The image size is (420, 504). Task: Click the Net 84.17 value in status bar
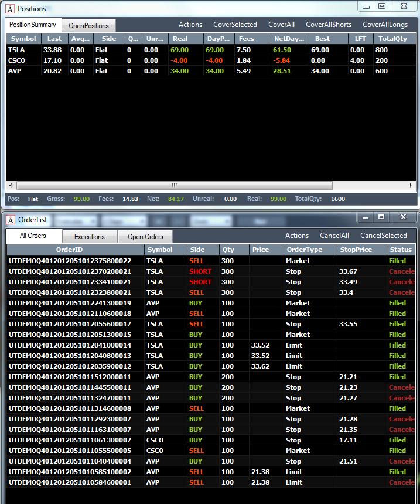pyautogui.click(x=176, y=199)
